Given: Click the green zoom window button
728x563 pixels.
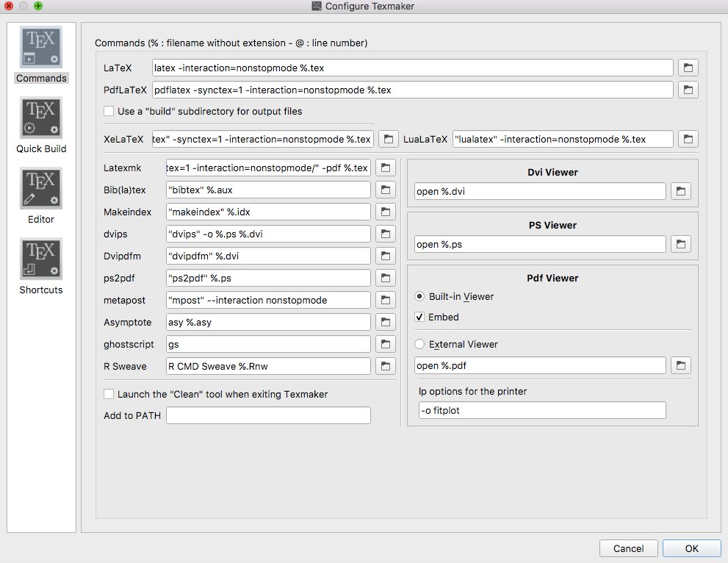Looking at the screenshot, I should pos(38,6).
